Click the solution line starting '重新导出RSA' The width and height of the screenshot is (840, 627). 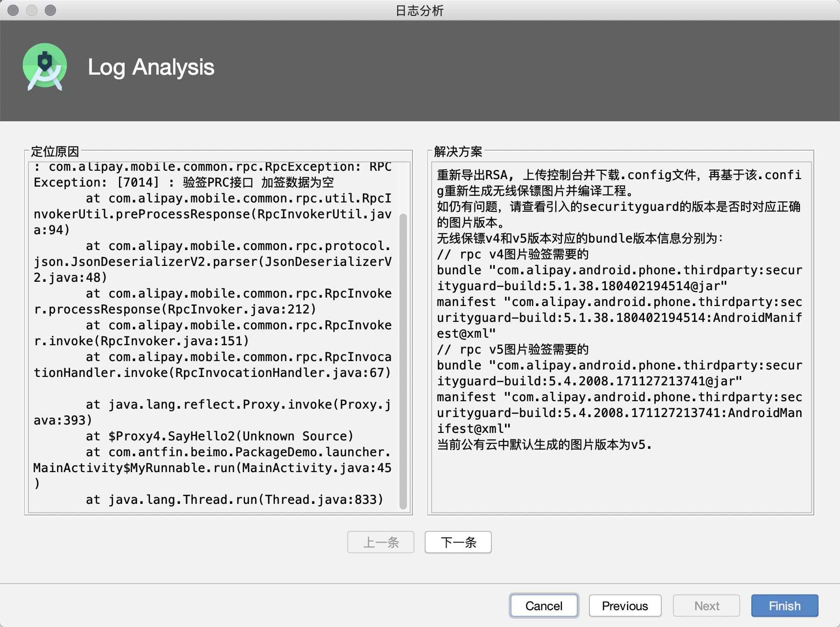619,175
